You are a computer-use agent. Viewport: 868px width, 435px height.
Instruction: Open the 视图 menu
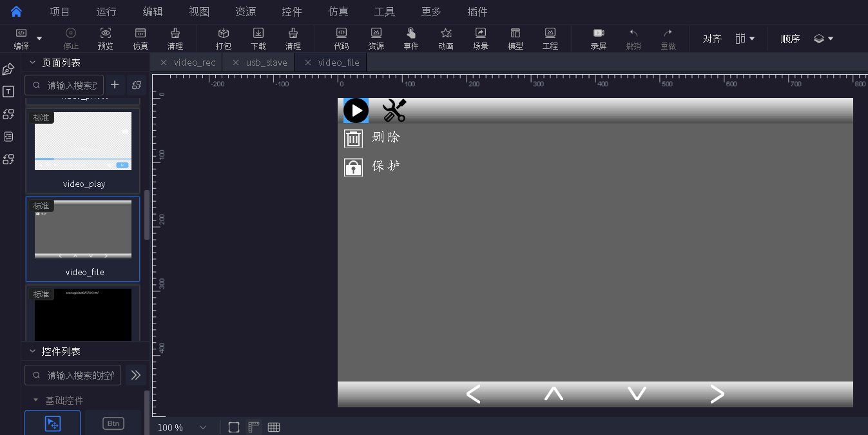(x=199, y=12)
